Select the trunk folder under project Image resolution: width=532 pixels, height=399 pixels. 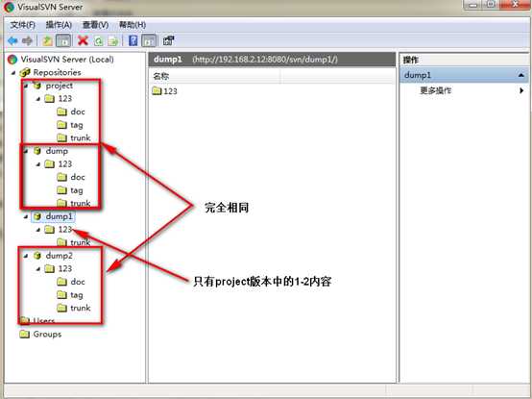tap(81, 137)
